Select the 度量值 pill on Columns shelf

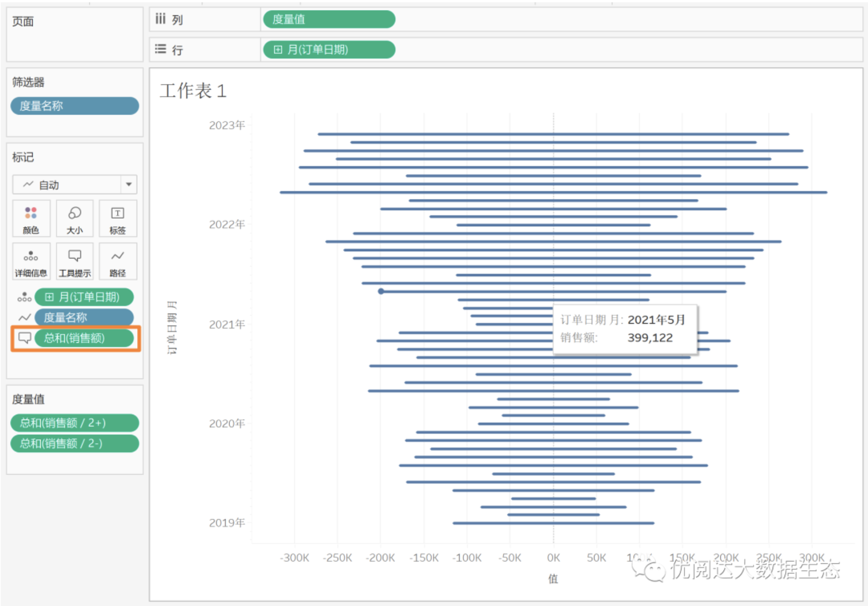pos(329,20)
